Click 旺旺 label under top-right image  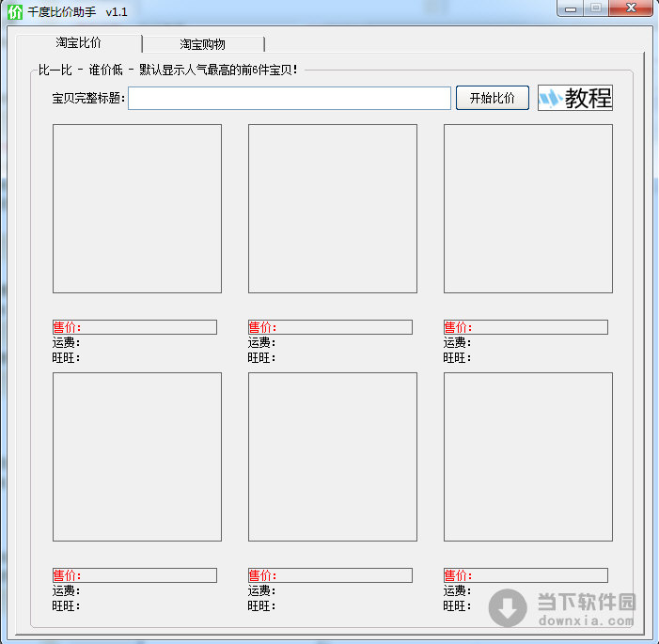coord(457,358)
